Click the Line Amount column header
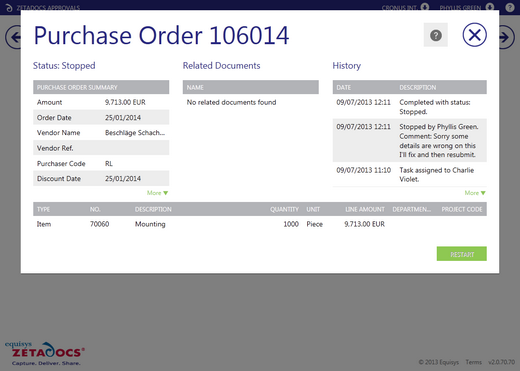 click(365, 209)
